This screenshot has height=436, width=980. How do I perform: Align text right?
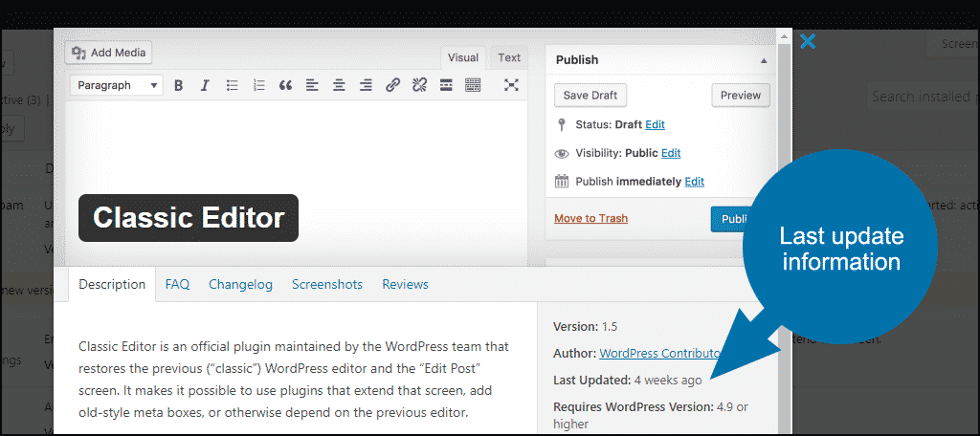[366, 86]
